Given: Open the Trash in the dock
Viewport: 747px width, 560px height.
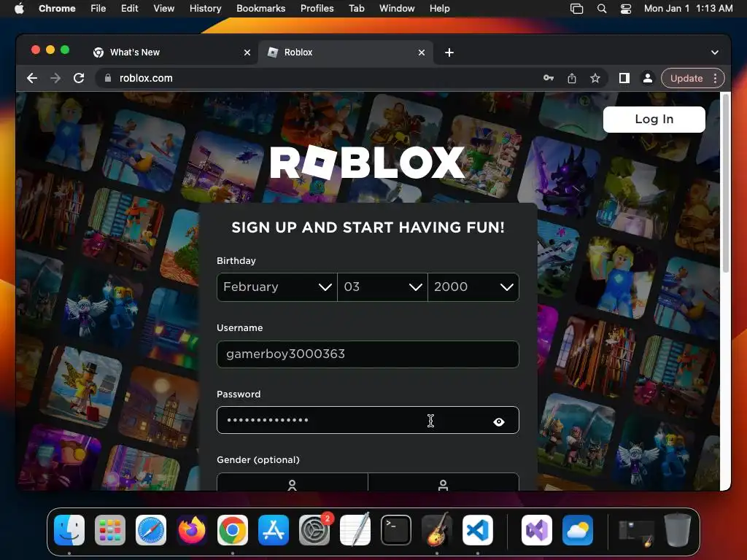Looking at the screenshot, I should pos(678,530).
